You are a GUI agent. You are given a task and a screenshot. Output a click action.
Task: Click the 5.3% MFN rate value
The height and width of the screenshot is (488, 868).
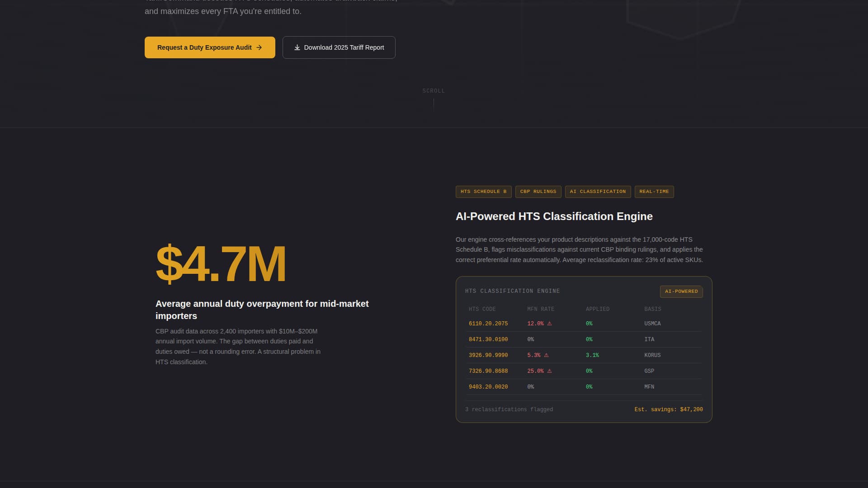click(x=534, y=355)
